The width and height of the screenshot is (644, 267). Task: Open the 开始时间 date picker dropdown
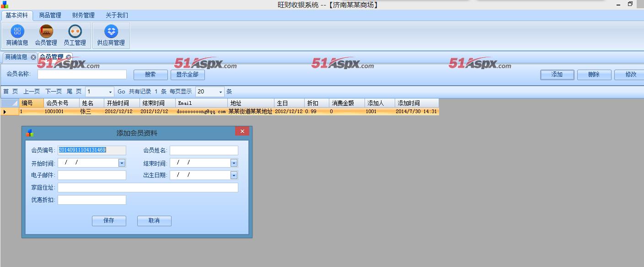(122, 163)
